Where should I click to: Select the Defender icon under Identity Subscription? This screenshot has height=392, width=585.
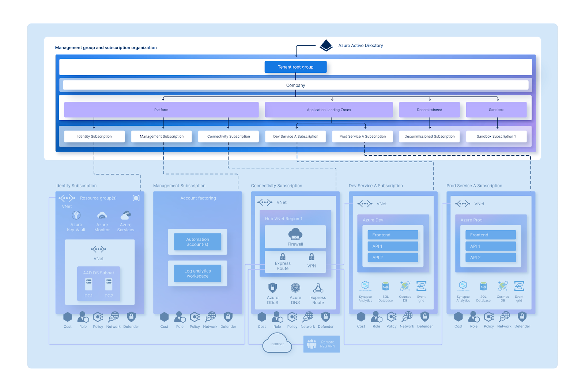pyautogui.click(x=131, y=317)
